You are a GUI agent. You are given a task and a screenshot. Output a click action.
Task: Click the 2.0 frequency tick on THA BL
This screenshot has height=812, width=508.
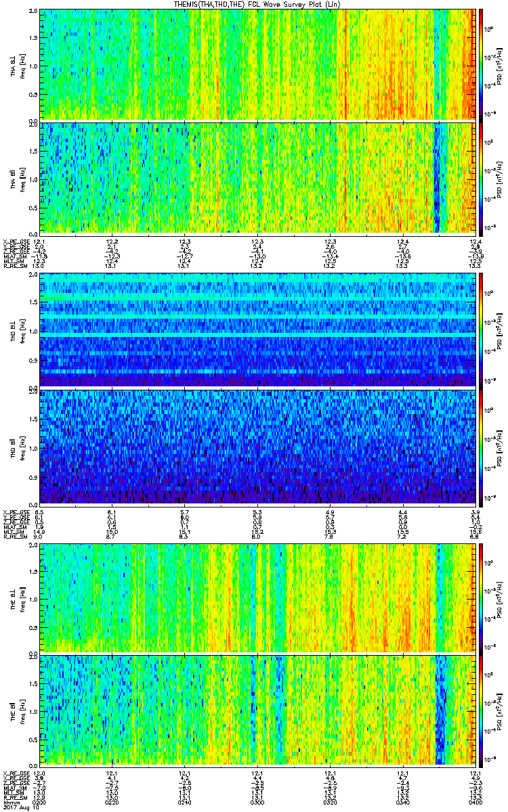(33, 12)
